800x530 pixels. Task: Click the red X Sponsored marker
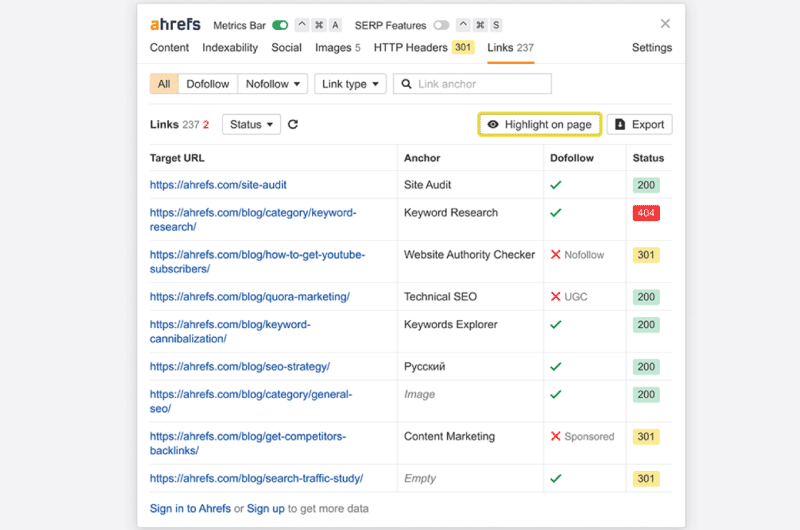(x=556, y=436)
